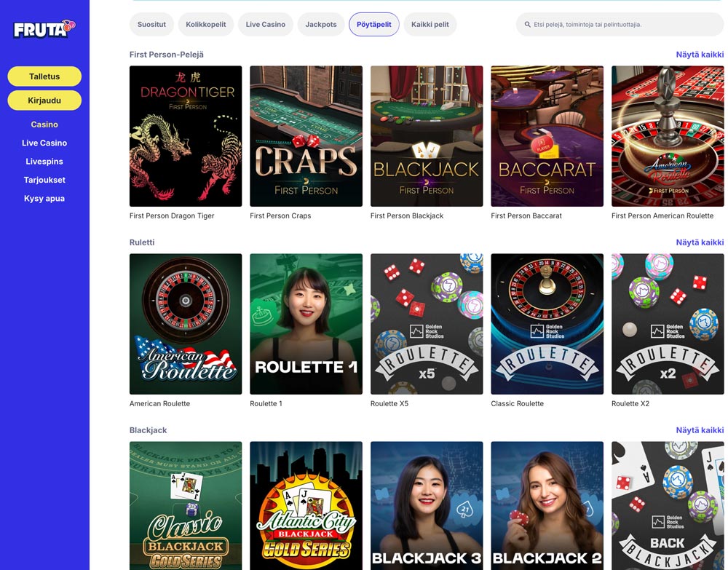728x570 pixels.
Task: Open Tarjoukset offers page
Action: [44, 180]
